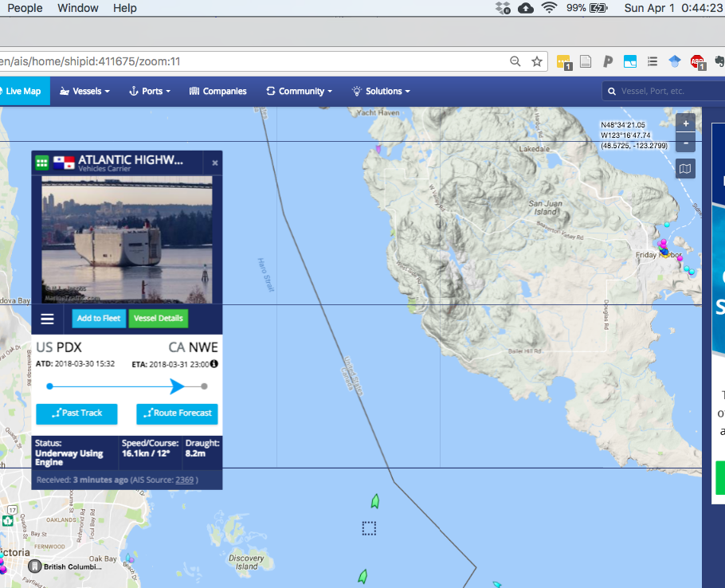Click the green vessel marker near Discovery Island
Image resolution: width=725 pixels, height=588 pixels.
[x=363, y=576]
